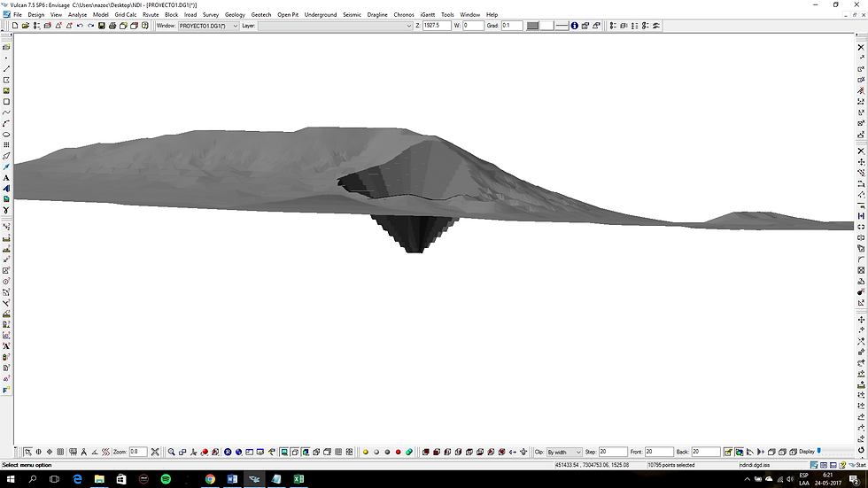Click the Grad input field

(x=512, y=26)
